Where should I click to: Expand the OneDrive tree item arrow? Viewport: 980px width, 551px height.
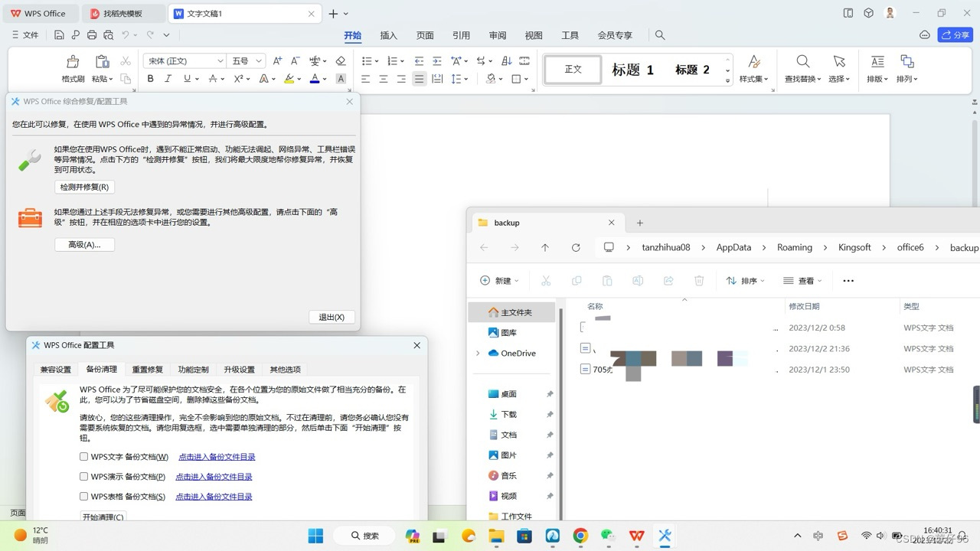pos(478,354)
